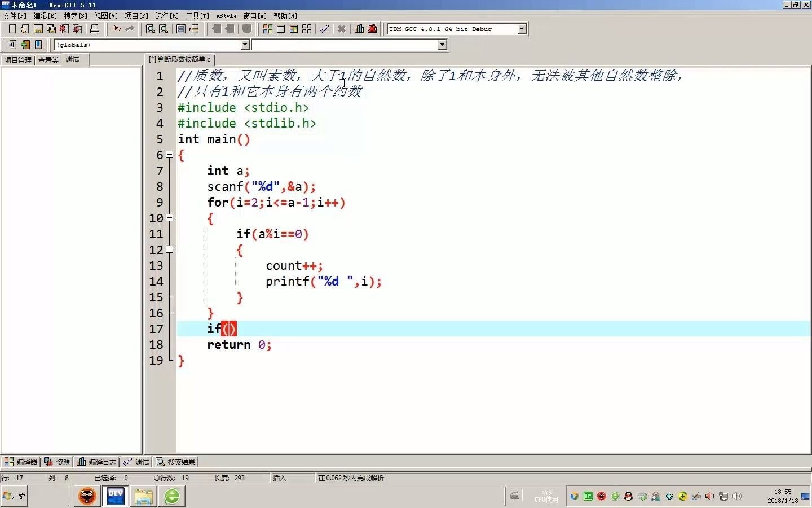The width and height of the screenshot is (812, 508).
Task: Open the 文件[F] menu
Action: click(x=15, y=16)
